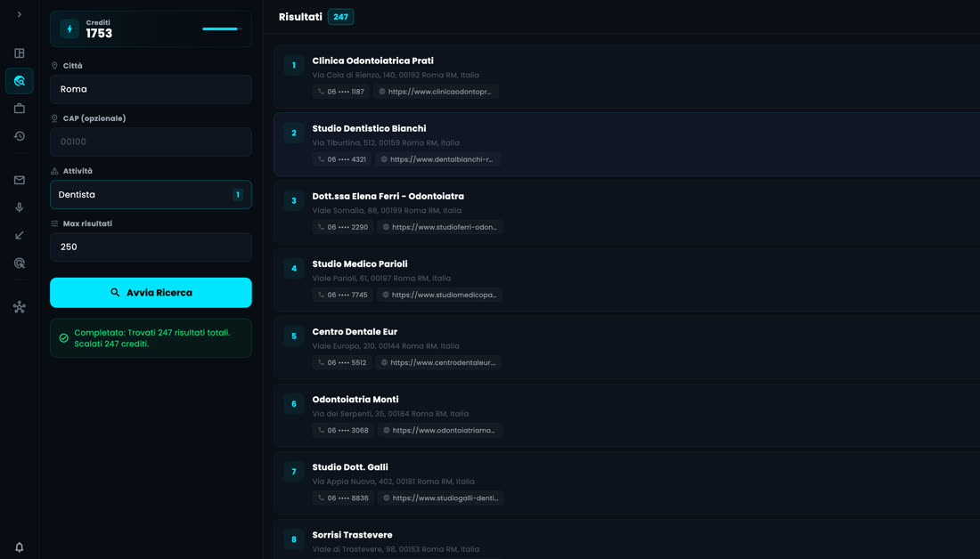Open the studiomedicopa website link
The width and height of the screenshot is (980, 559).
pyautogui.click(x=439, y=295)
